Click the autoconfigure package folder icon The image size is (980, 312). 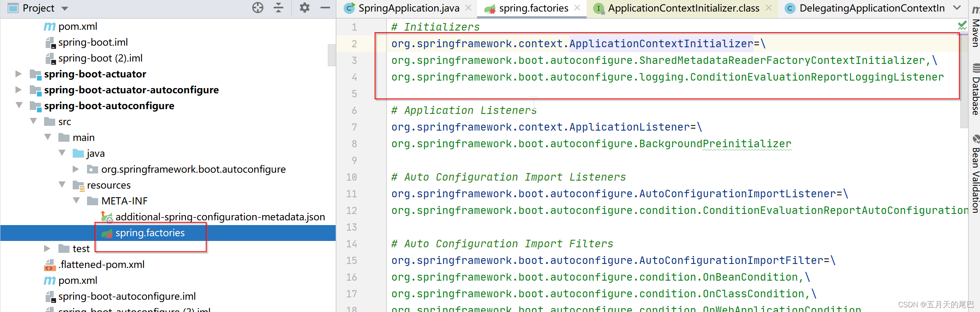(93, 169)
